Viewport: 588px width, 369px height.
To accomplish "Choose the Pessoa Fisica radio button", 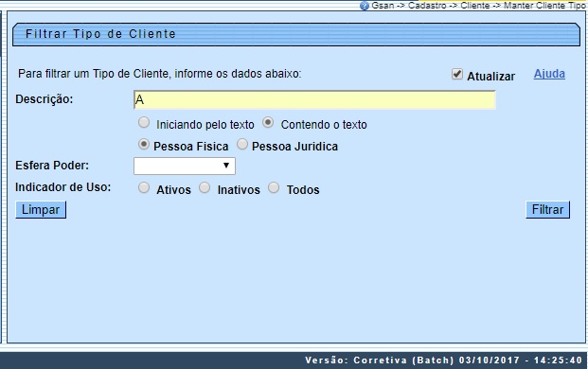I will (x=144, y=144).
